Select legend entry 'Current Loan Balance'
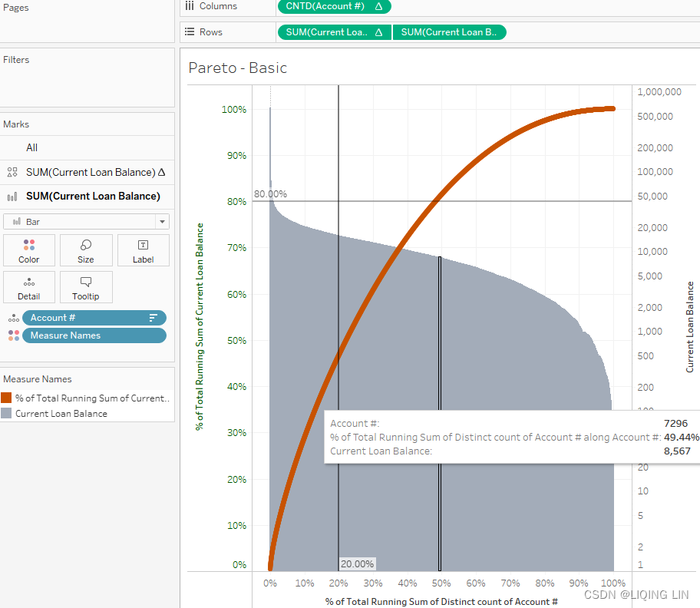Screen dimensions: 700x608 (x=61, y=413)
